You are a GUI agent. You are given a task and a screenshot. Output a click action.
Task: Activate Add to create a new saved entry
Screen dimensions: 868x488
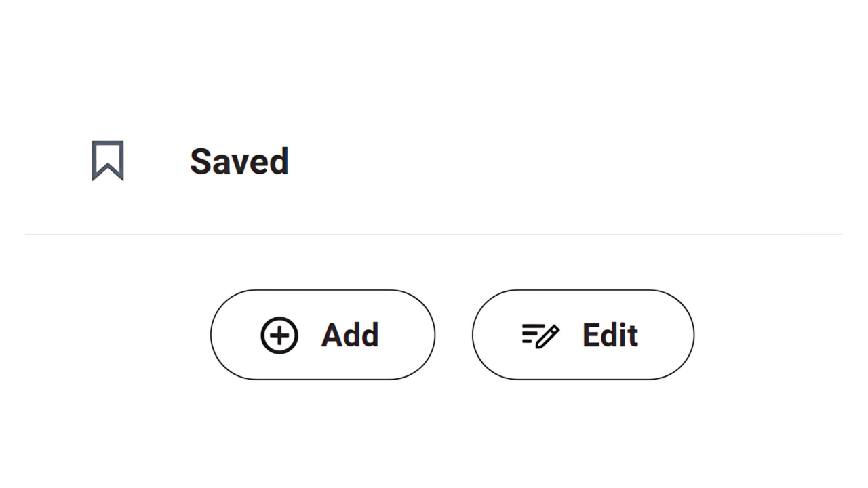323,335
